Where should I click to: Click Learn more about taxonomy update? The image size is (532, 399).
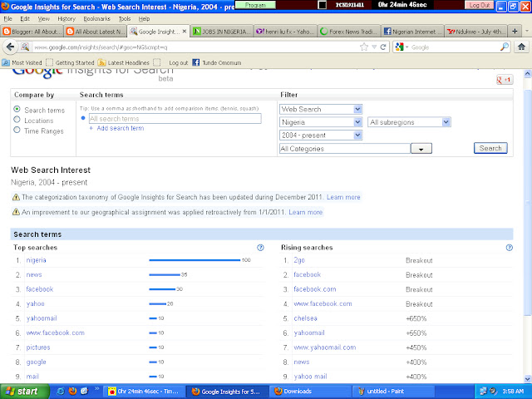343,197
